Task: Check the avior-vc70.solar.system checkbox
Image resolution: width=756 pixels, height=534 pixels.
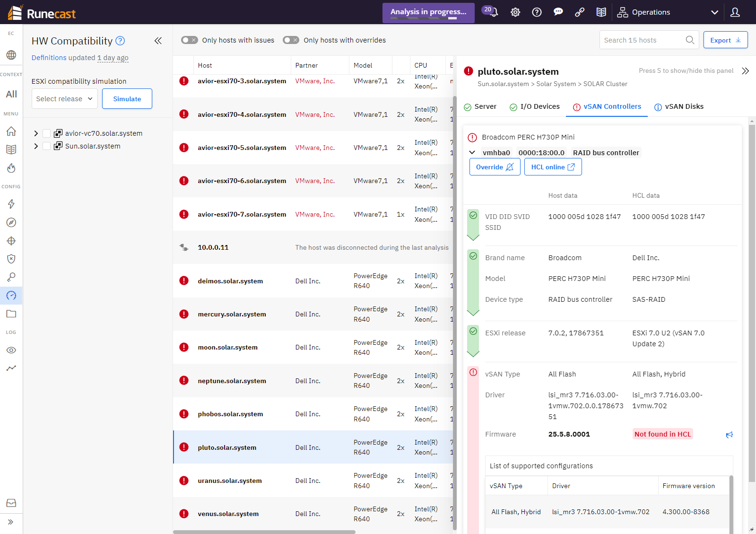Action: (46, 133)
